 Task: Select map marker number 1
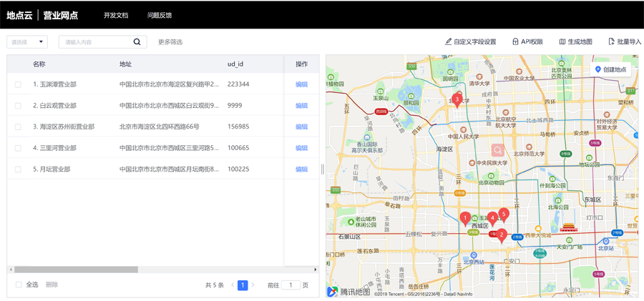465,218
